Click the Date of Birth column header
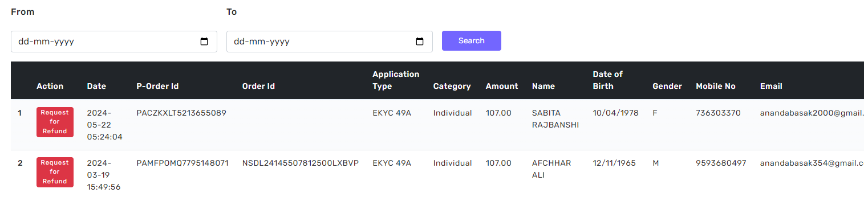Viewport: 868px width, 205px height. click(x=607, y=80)
